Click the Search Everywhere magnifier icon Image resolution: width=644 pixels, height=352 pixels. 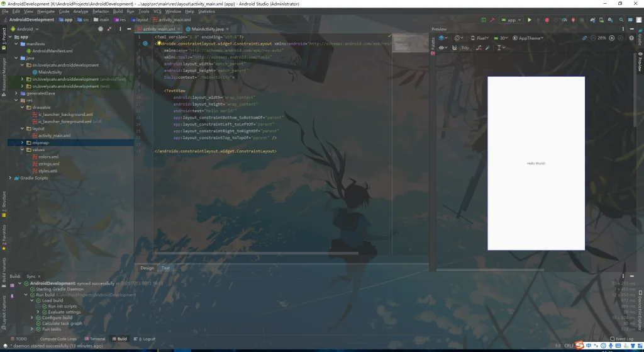[x=621, y=20]
